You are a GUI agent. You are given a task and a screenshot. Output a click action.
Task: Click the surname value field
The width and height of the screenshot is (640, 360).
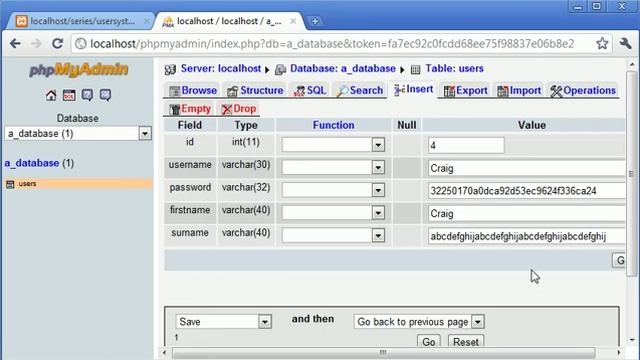[527, 236]
